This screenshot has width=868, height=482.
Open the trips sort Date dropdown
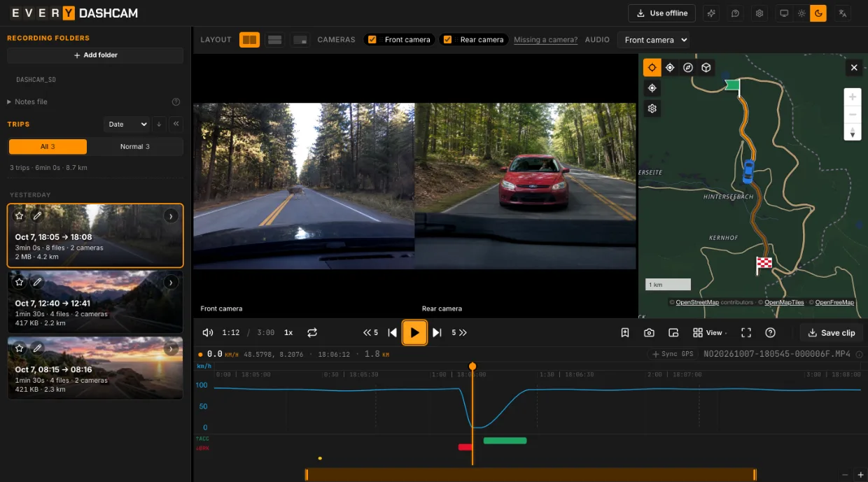click(127, 125)
